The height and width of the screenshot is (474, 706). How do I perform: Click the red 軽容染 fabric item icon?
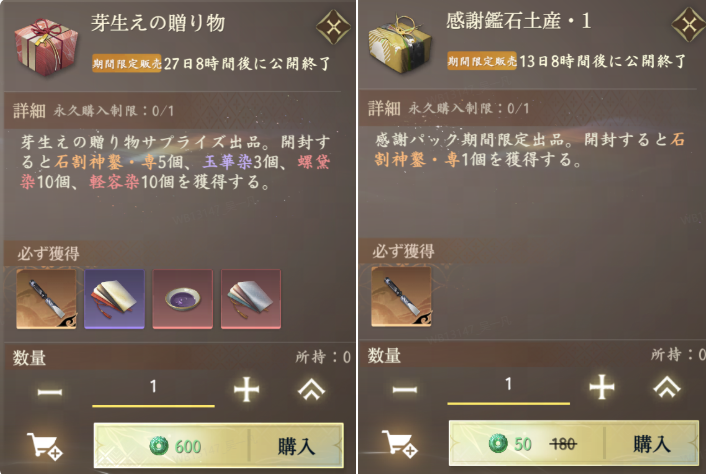(x=251, y=299)
